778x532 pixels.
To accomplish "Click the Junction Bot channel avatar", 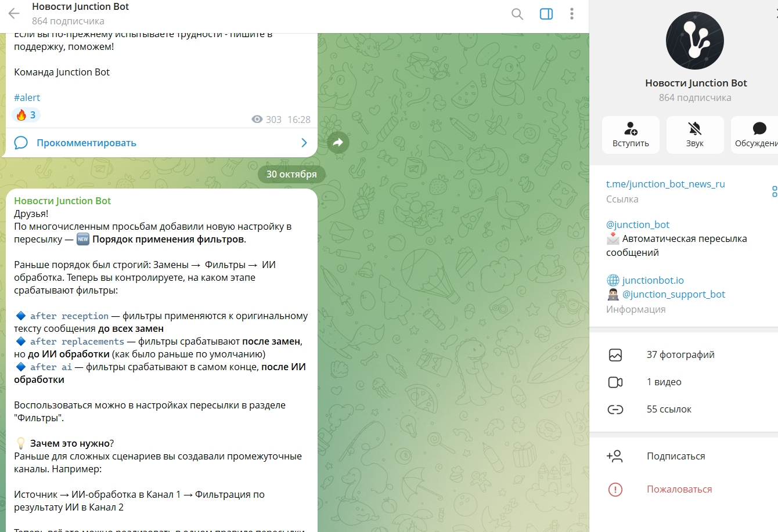I will coord(695,40).
